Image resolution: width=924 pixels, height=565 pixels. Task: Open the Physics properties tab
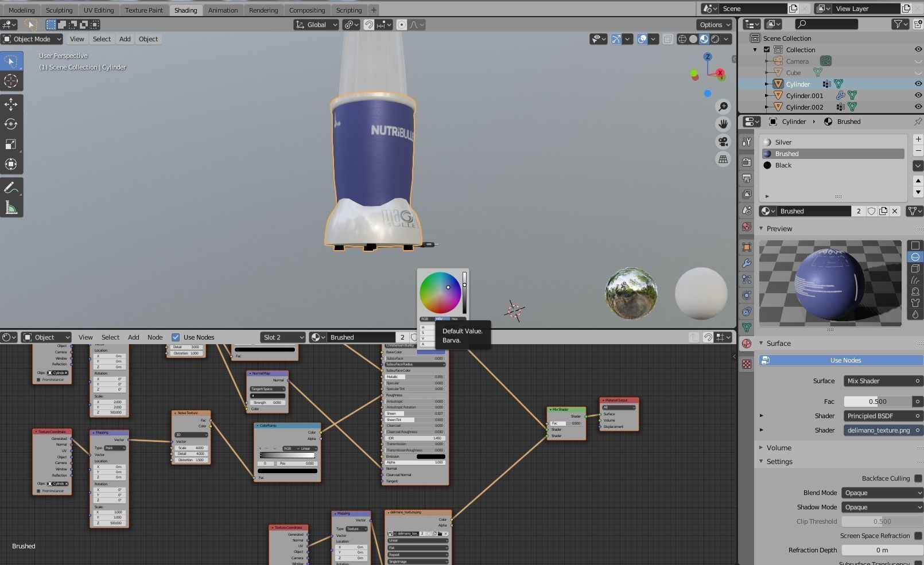(746, 295)
